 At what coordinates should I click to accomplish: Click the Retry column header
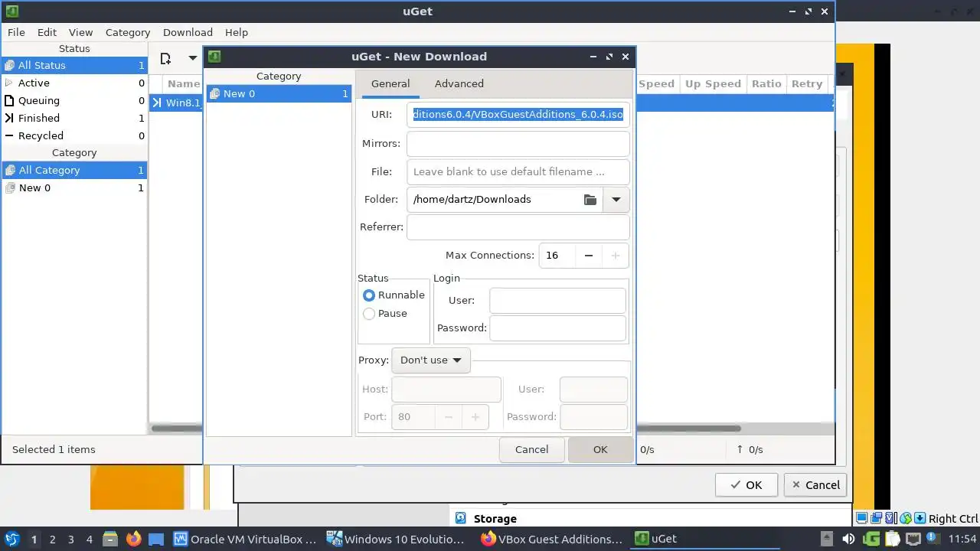[807, 84]
